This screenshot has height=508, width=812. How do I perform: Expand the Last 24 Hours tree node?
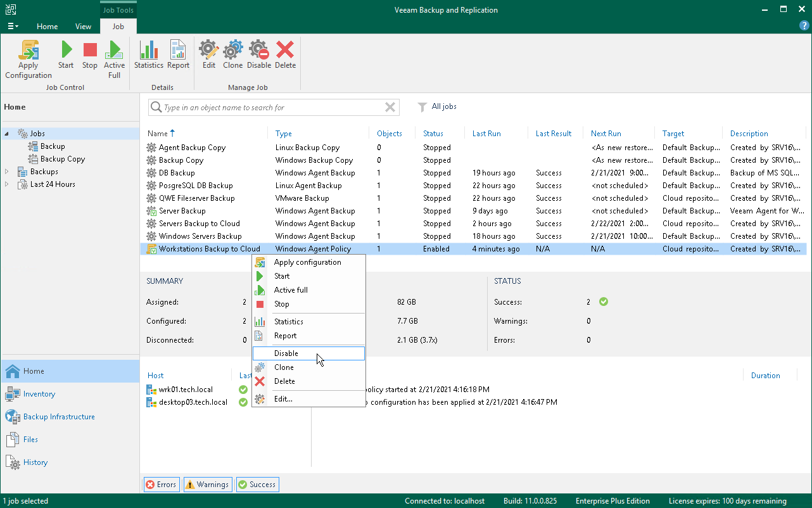click(7, 184)
